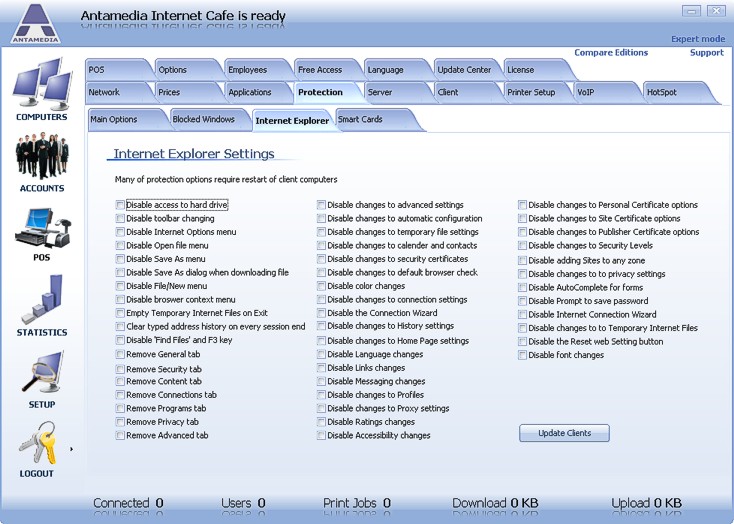Screen dimensions: 734x524
Task: Open the Compare Editions link
Action: click(611, 52)
